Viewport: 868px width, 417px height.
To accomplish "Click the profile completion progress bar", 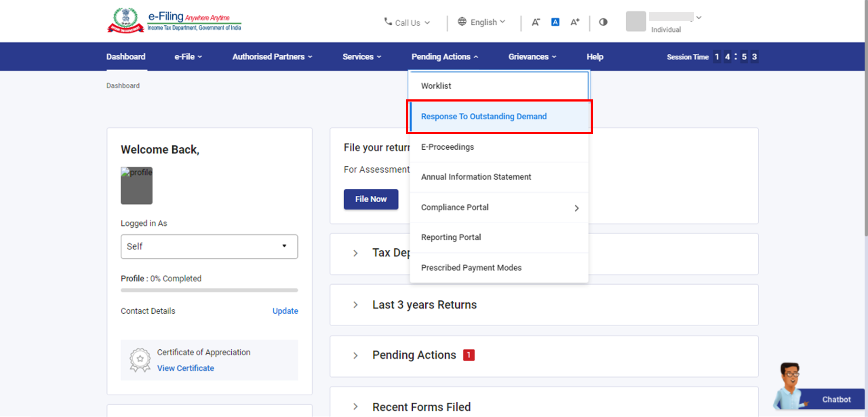I will [x=209, y=290].
